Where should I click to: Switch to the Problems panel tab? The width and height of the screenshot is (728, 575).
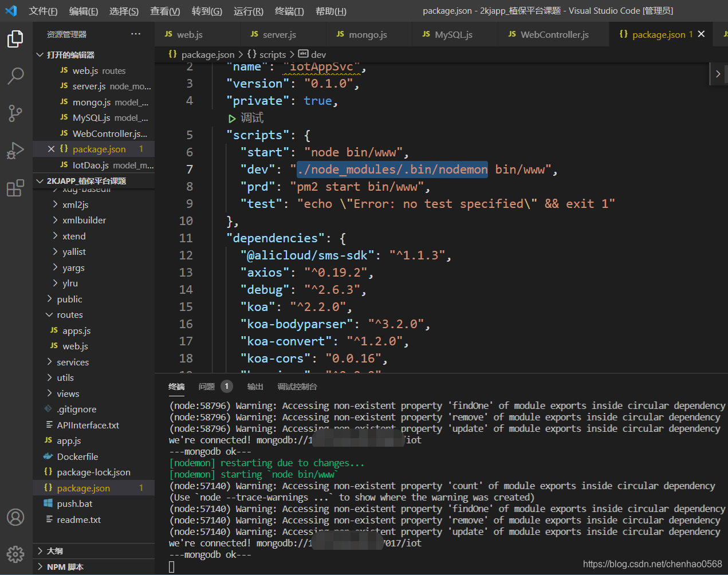[x=207, y=387]
